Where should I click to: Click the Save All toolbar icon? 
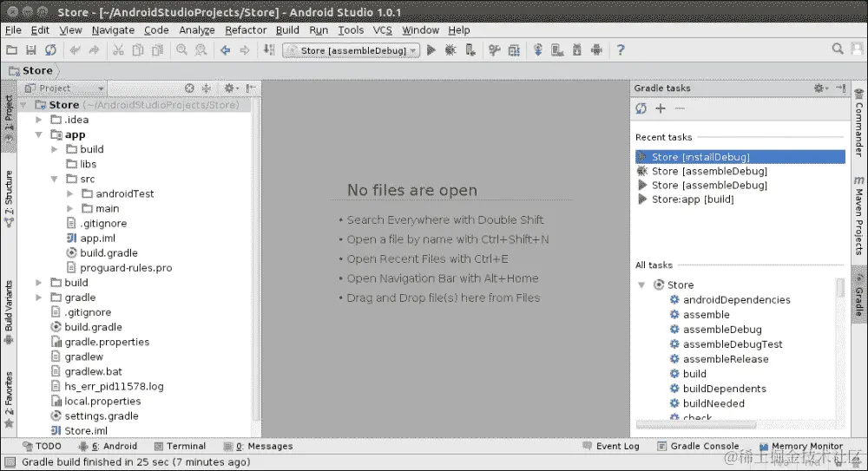pos(31,50)
